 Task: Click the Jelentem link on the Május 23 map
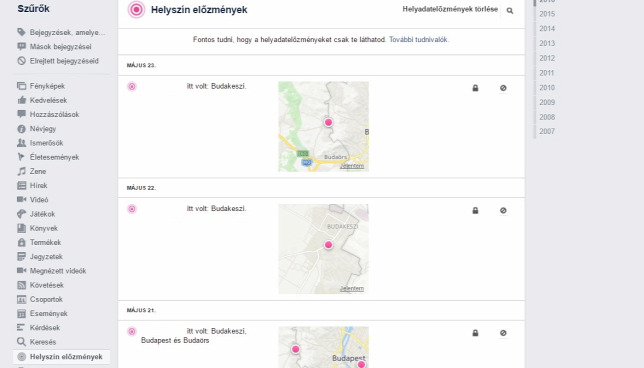tap(352, 166)
